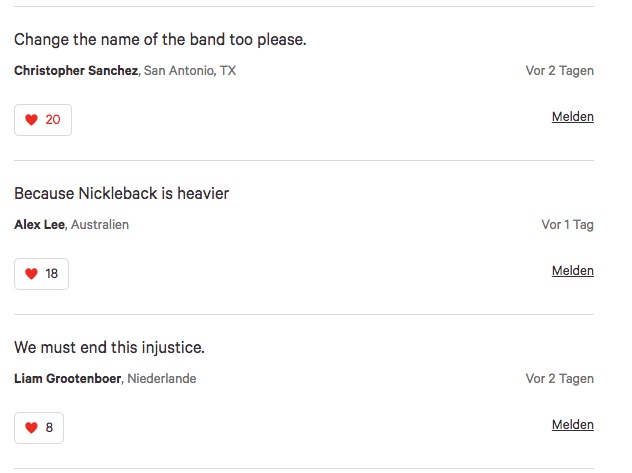Click the 'Vor 2 Tagen' timestamp on Sanchez's comment
Screen dimensions: 632x473
point(559,71)
